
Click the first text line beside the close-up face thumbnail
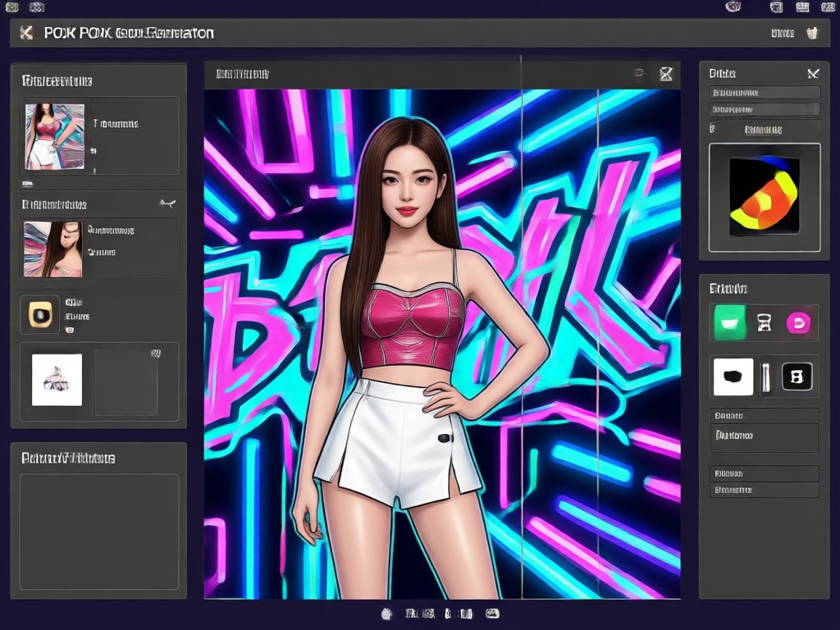click(111, 231)
